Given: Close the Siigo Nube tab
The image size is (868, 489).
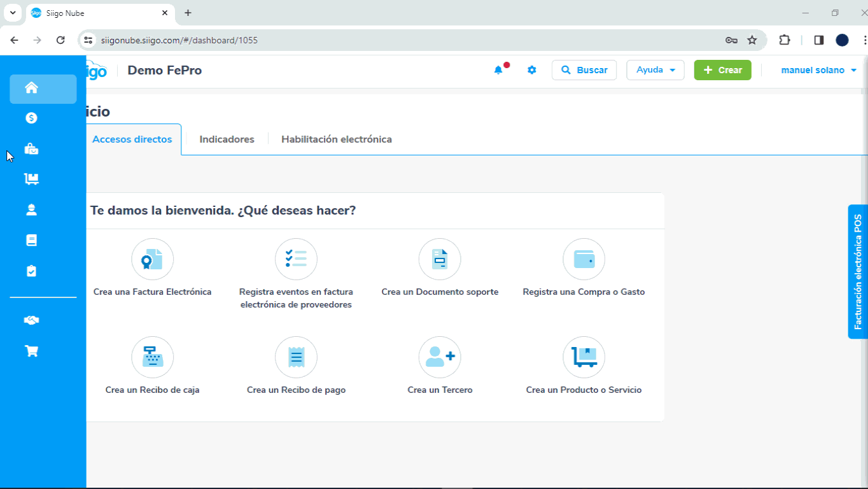Looking at the screenshot, I should (165, 13).
